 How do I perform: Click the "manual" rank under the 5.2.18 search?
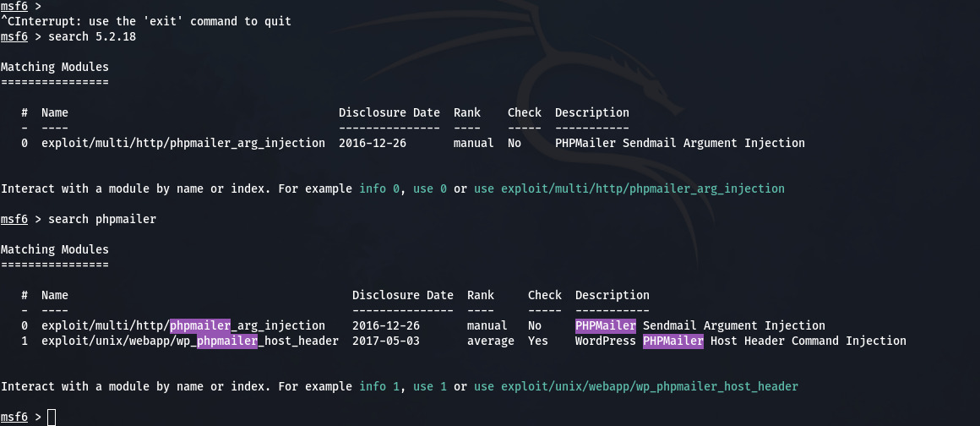click(x=473, y=143)
